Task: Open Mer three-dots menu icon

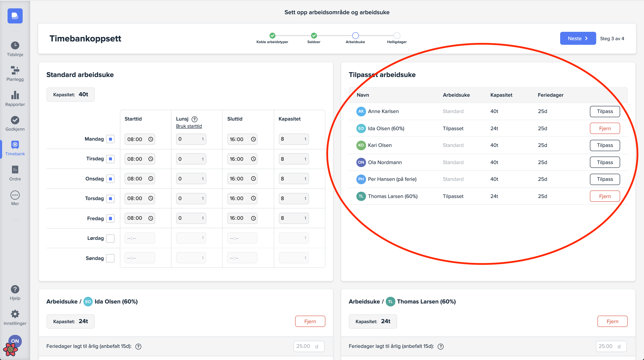Action: click(x=15, y=195)
